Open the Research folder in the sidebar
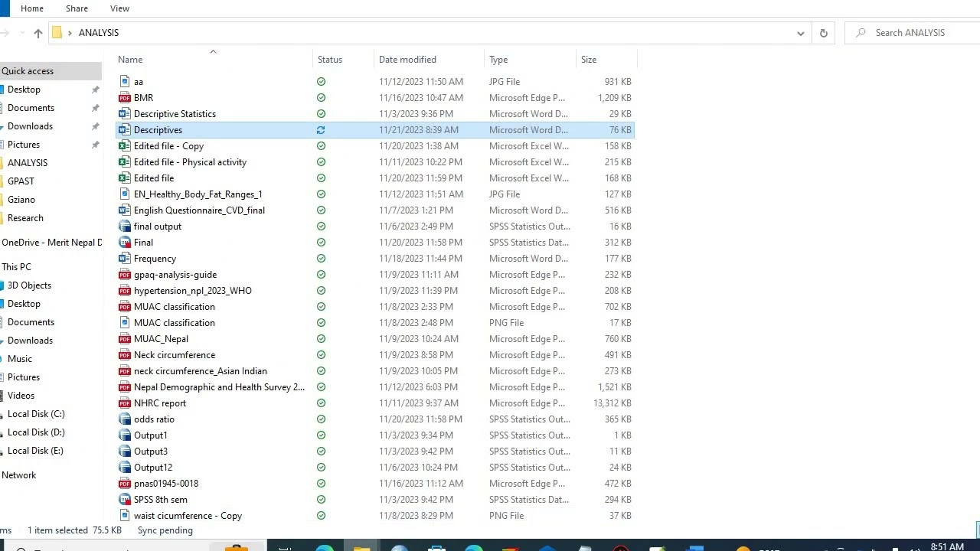This screenshot has height=551, width=980. tap(25, 218)
